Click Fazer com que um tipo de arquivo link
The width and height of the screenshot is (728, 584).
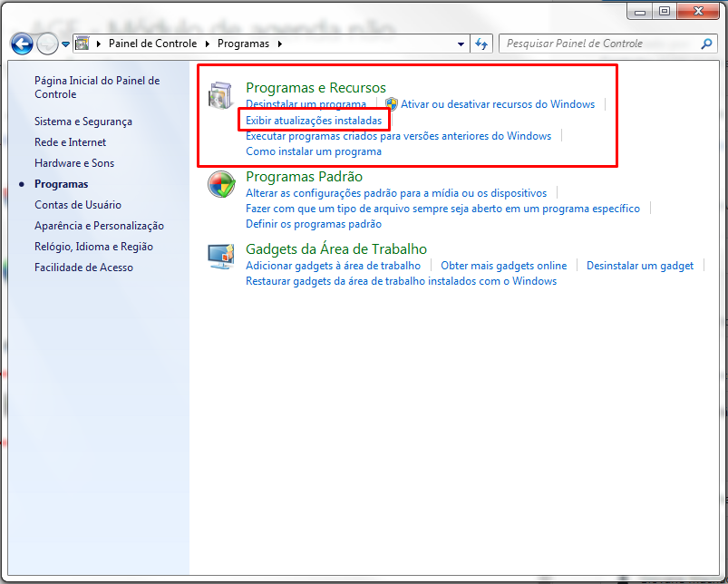[x=442, y=209]
